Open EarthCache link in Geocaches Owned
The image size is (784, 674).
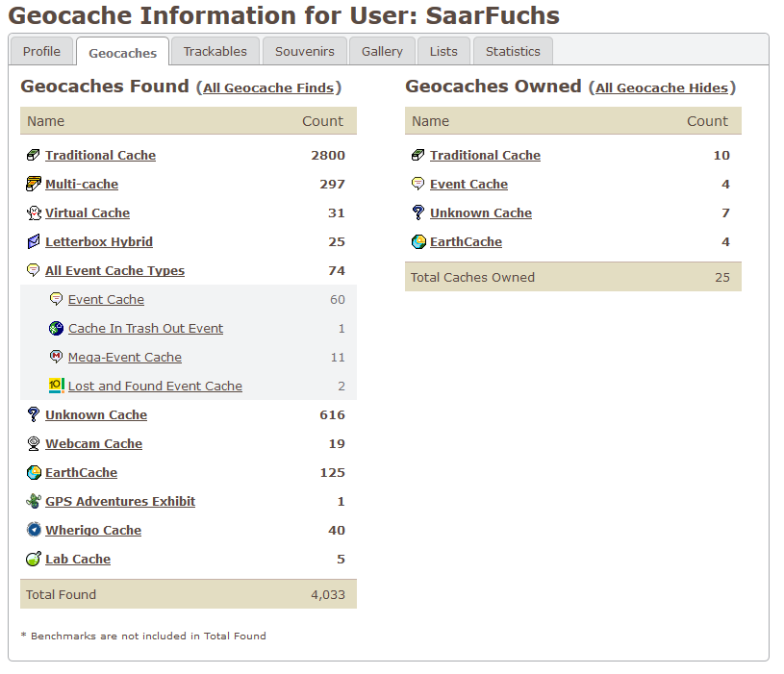point(466,242)
